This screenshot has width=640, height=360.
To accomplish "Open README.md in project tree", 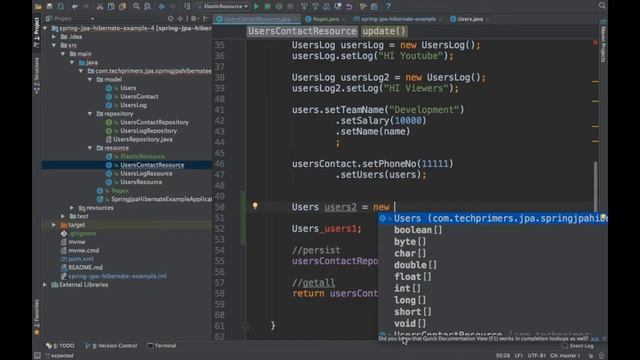I will coord(85,267).
